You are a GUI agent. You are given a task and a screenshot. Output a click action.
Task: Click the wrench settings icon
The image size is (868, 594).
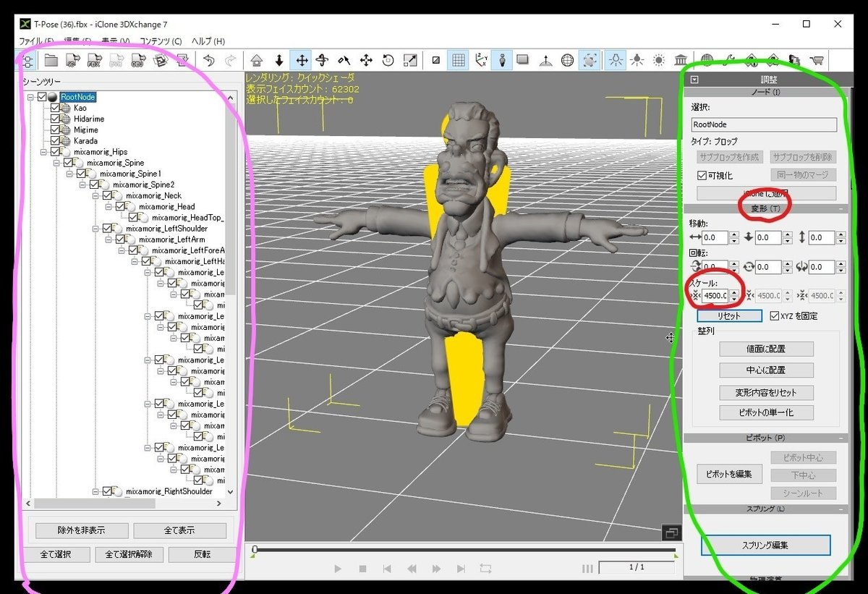(729, 61)
